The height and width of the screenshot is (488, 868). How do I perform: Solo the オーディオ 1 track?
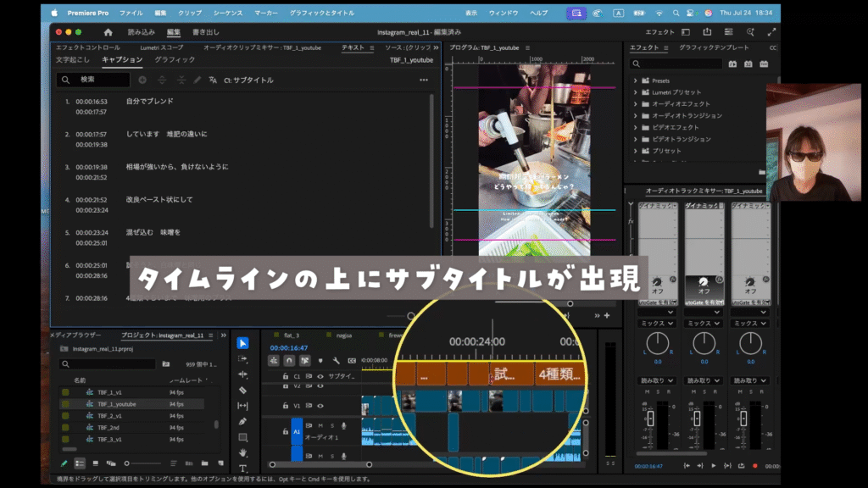[332, 425]
